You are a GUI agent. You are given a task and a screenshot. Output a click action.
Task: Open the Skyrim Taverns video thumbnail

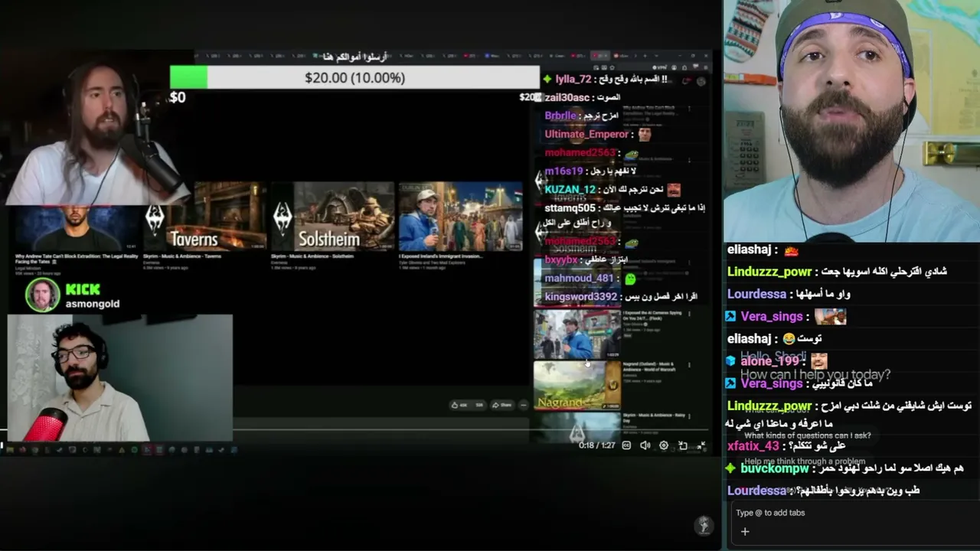pyautogui.click(x=204, y=217)
